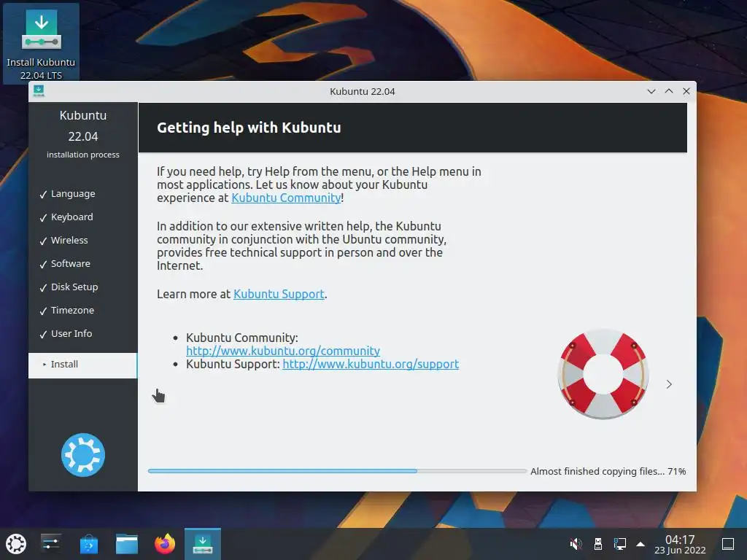Select the current Install step in the sidebar
The height and width of the screenshot is (560, 747).
[x=83, y=365]
